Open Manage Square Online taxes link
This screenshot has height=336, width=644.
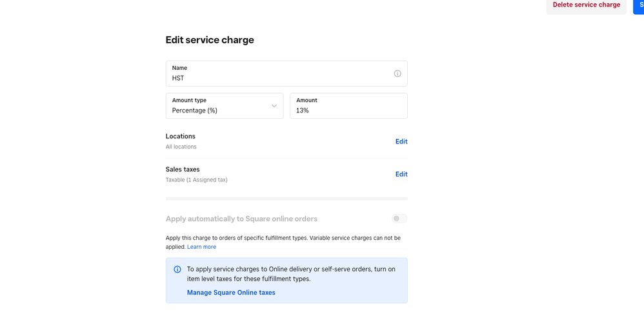[231, 293]
